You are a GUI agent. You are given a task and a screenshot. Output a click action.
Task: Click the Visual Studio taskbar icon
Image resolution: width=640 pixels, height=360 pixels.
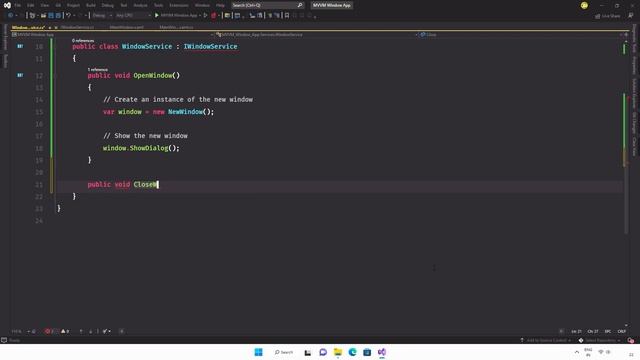click(382, 352)
